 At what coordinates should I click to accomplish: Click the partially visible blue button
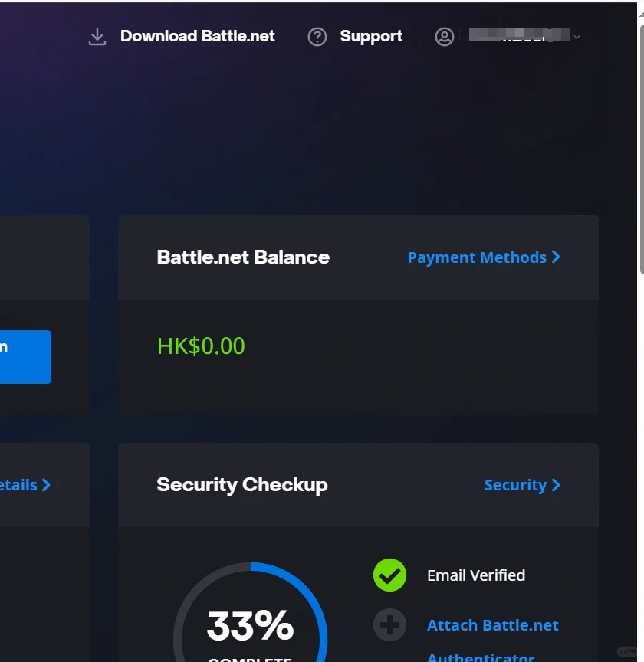pos(25,357)
